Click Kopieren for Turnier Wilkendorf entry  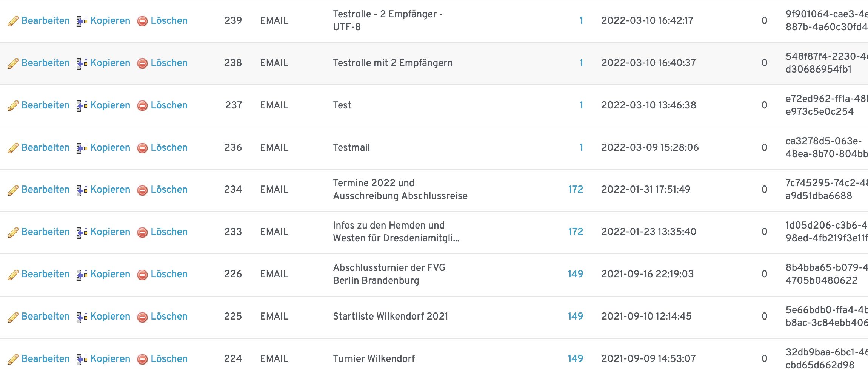(x=110, y=358)
